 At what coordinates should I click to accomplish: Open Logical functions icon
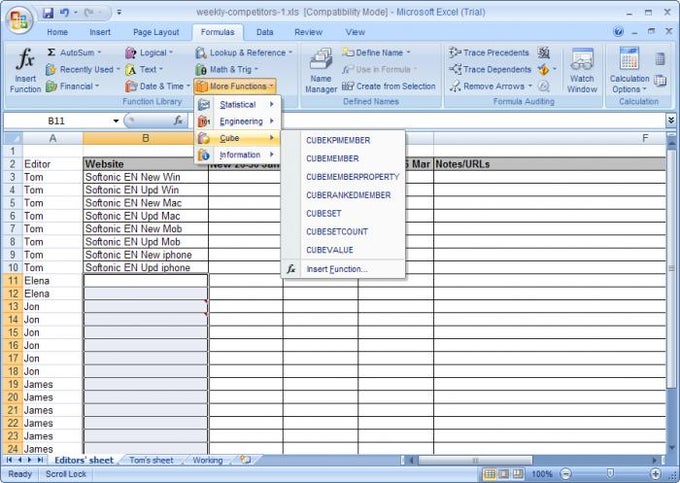pos(131,53)
